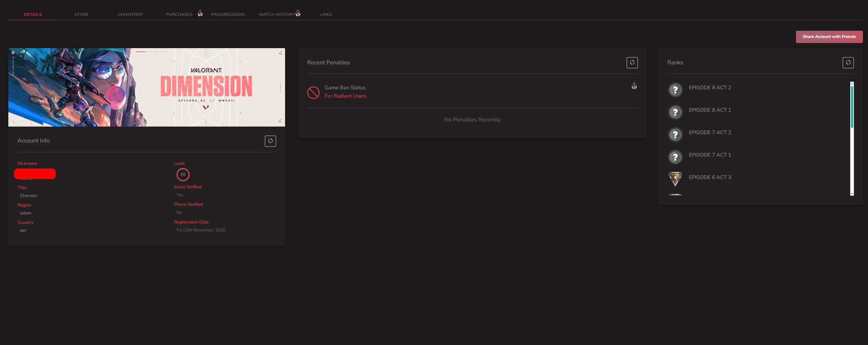Screen dimensions: 868x345
Task: Refresh the Recent Penalties panel
Action: coord(632,63)
